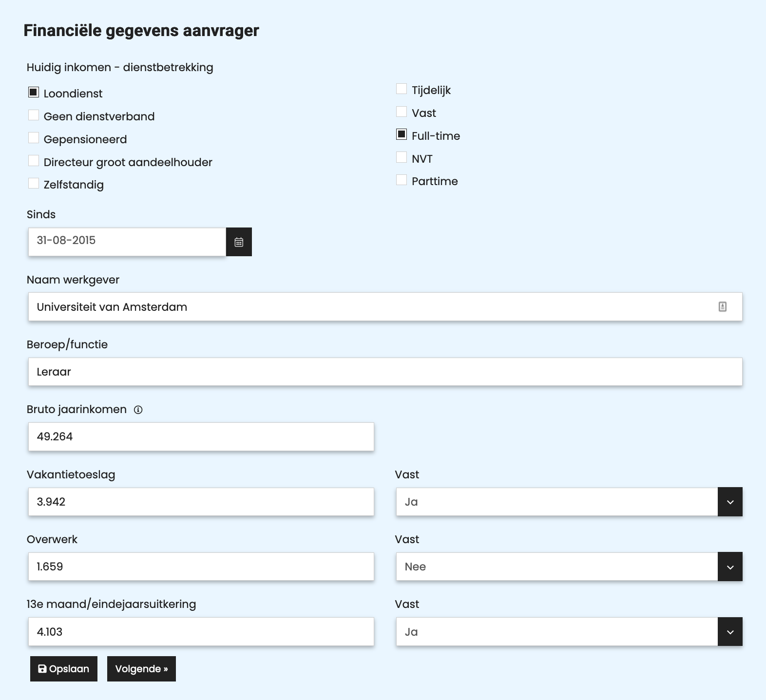Open the info tooltip next to Bruto jaarinkomen
The width and height of the screenshot is (766, 700).
coord(139,410)
